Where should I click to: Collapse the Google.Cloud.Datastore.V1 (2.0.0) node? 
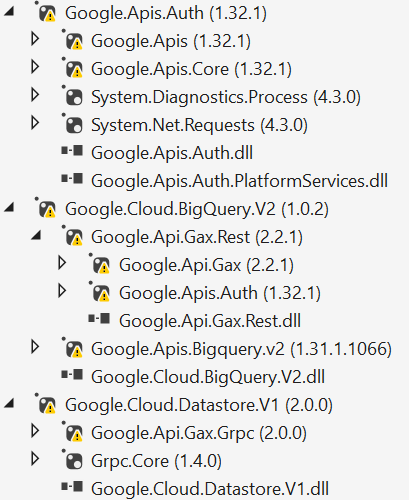point(9,404)
